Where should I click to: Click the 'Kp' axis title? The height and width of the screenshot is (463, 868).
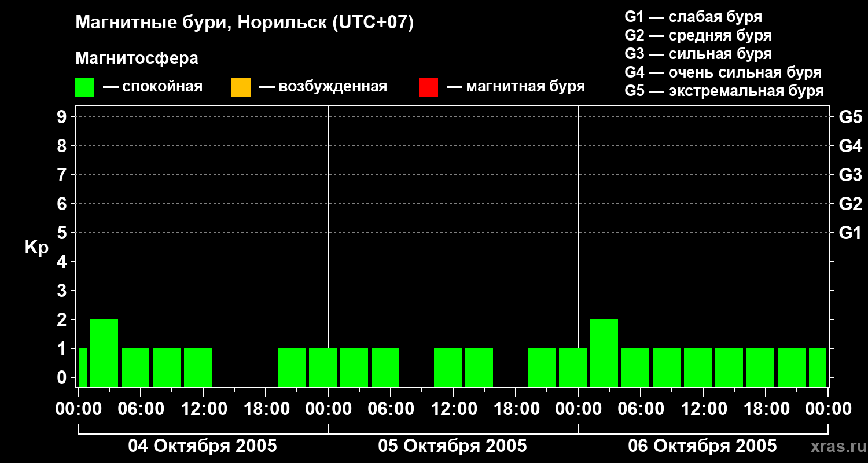tap(36, 248)
